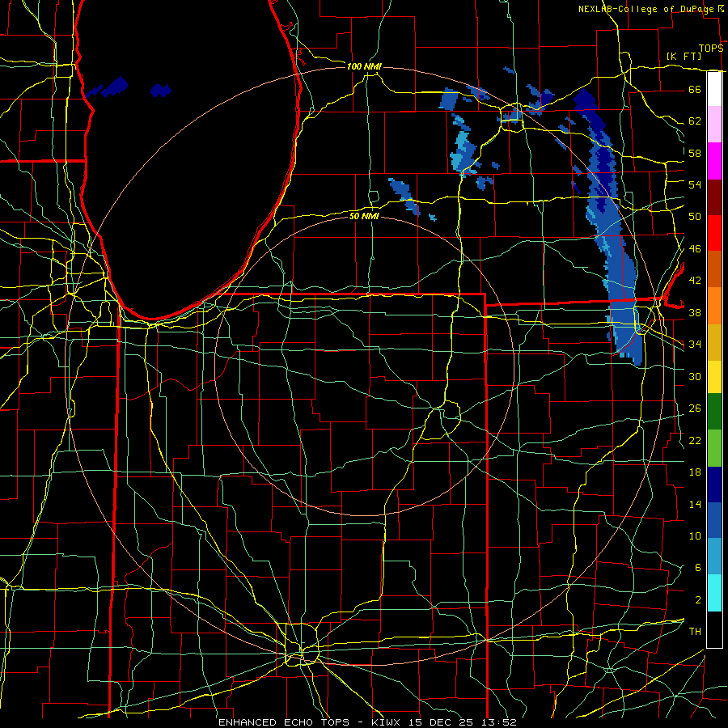Select the light green legend swatch
Image resolution: width=728 pixels, height=728 pixels.
pyautogui.click(x=714, y=448)
